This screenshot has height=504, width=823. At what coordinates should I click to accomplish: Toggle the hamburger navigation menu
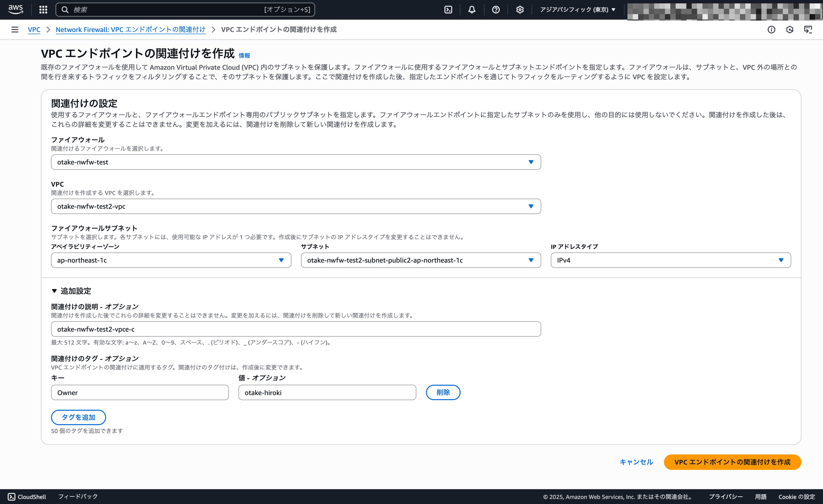[x=15, y=29]
